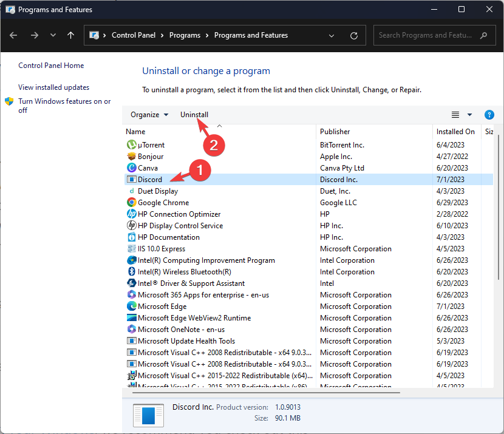The image size is (504, 434).
Task: Click the search magnifier icon
Action: click(x=483, y=35)
